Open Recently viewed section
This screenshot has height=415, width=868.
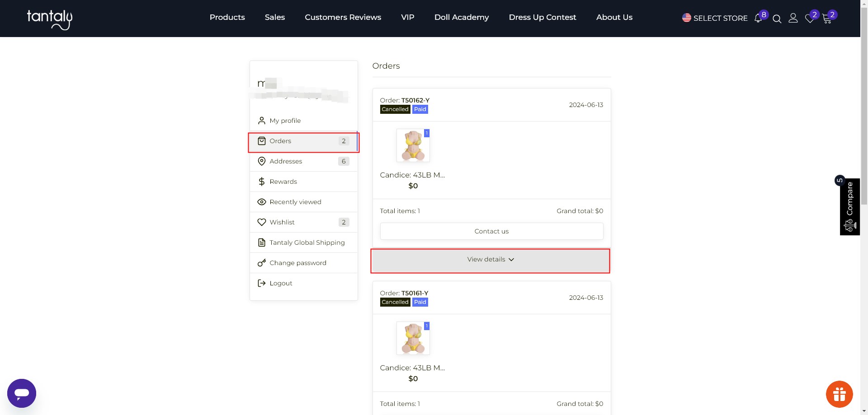click(295, 202)
